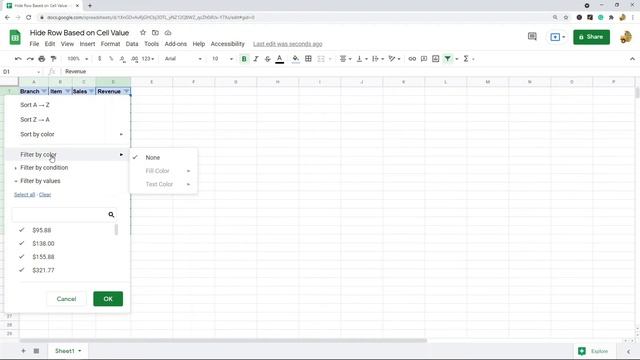This screenshot has width=640, height=360.
Task: Open the comment history icon
Action: [x=532, y=37]
